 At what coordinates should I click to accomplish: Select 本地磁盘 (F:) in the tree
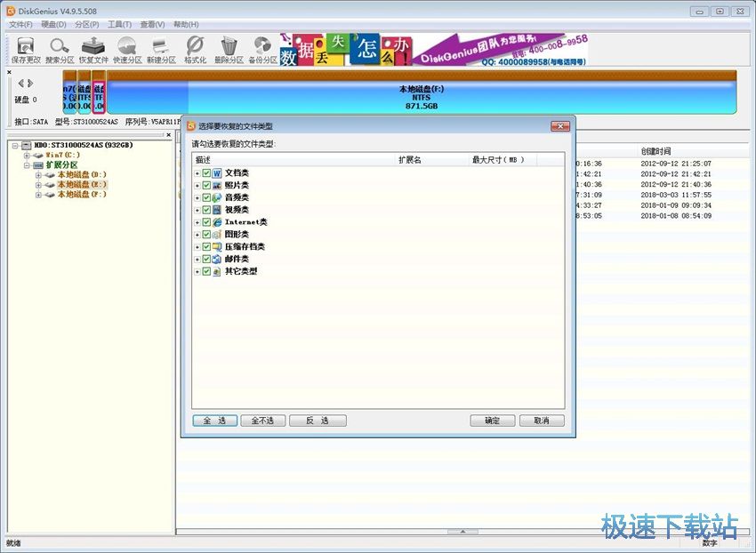point(82,195)
